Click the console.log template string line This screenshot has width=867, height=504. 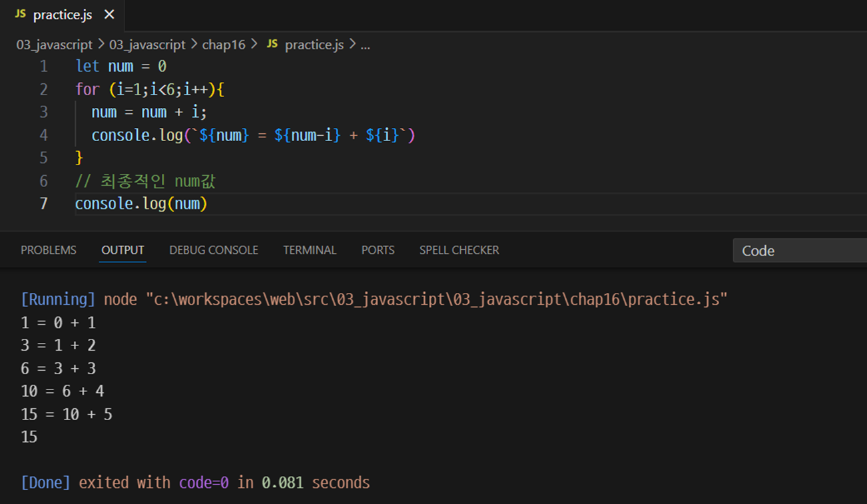pyautogui.click(x=253, y=135)
